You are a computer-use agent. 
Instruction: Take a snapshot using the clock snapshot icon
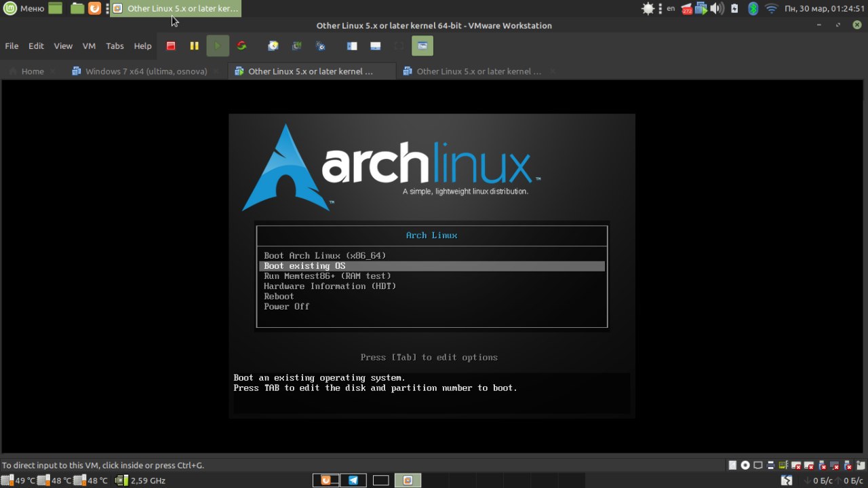[273, 46]
